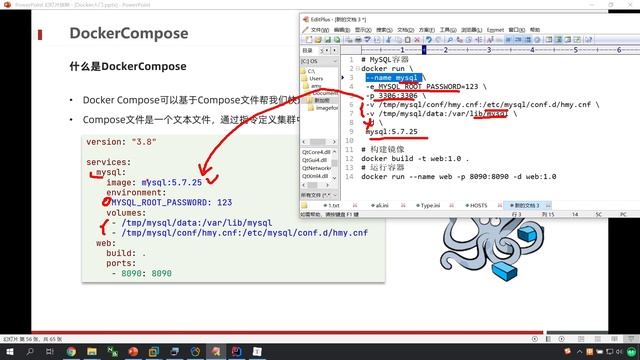Open the 文件 menu in EditPlus
The height and width of the screenshot is (360, 640).
(320, 30)
